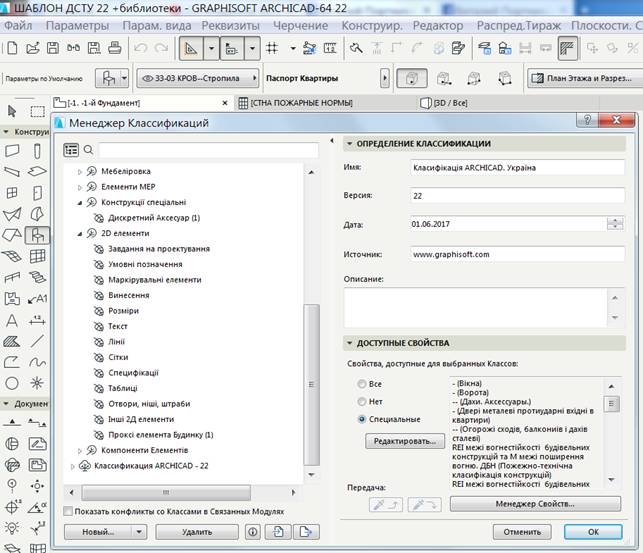Select the Wall tool in toolbox

12,151
